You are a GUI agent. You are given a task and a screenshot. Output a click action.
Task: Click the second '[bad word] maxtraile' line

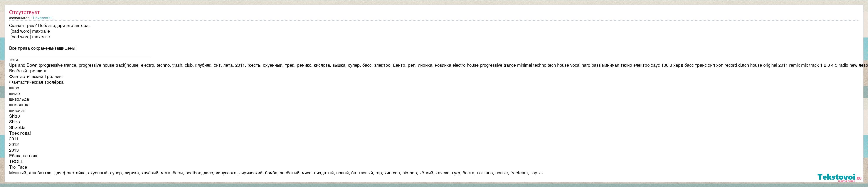[30, 37]
